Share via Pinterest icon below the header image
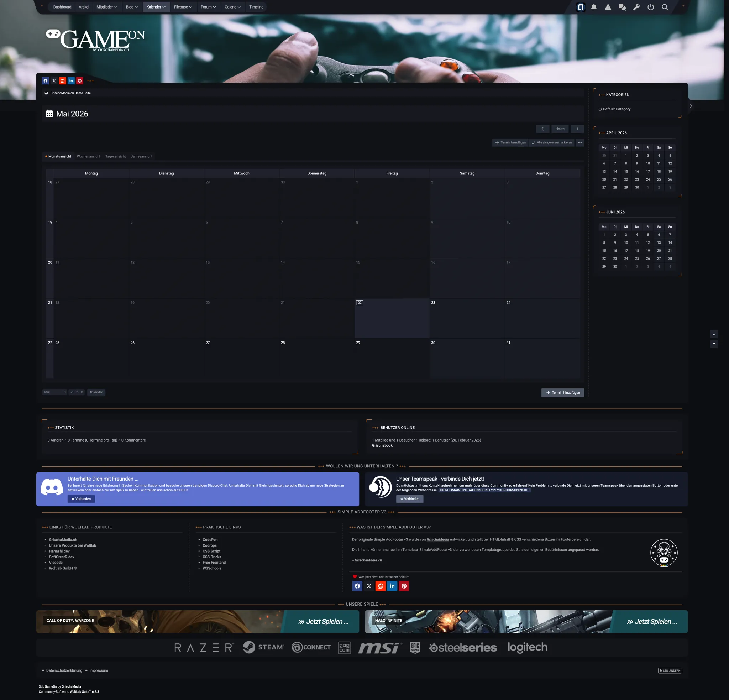Screen dimensions: 729x700 pyautogui.click(x=80, y=81)
